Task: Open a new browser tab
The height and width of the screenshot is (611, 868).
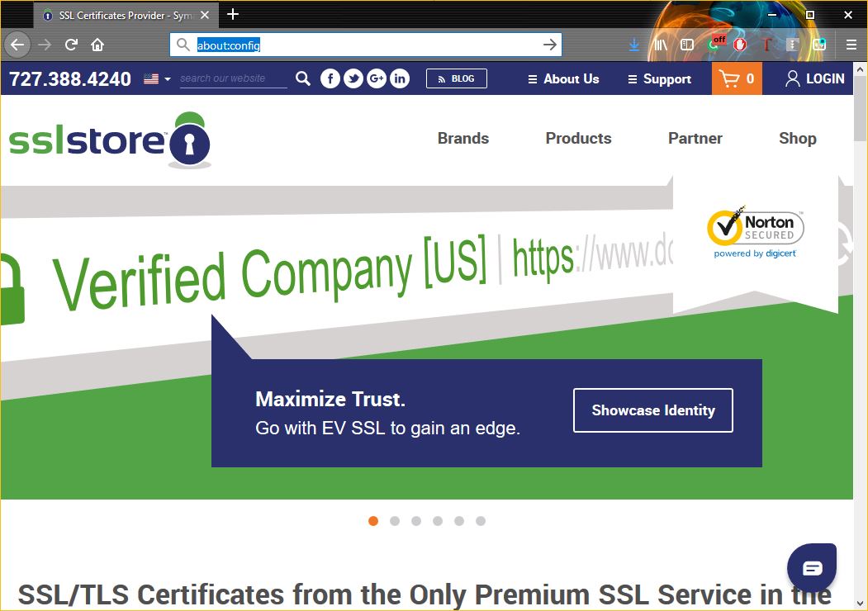Action: pyautogui.click(x=233, y=14)
